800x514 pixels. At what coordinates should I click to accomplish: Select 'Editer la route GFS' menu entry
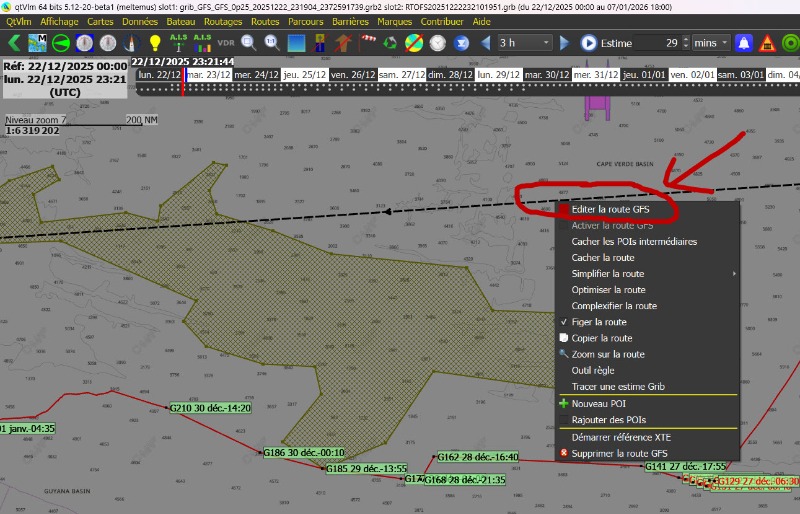610,210
